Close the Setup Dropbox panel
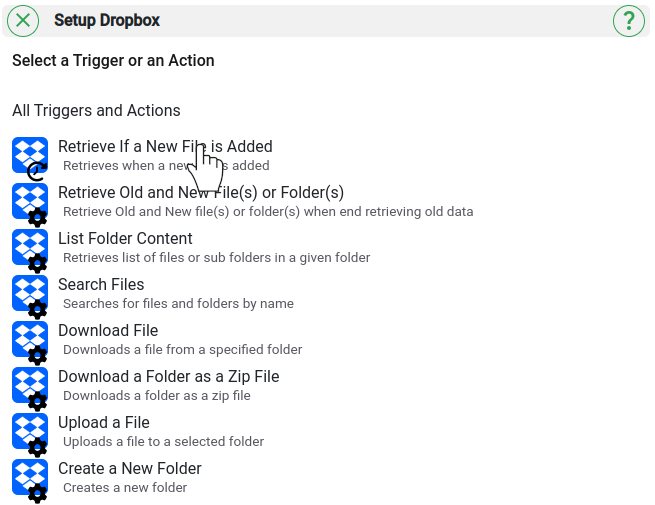The image size is (655, 505). pyautogui.click(x=22, y=21)
